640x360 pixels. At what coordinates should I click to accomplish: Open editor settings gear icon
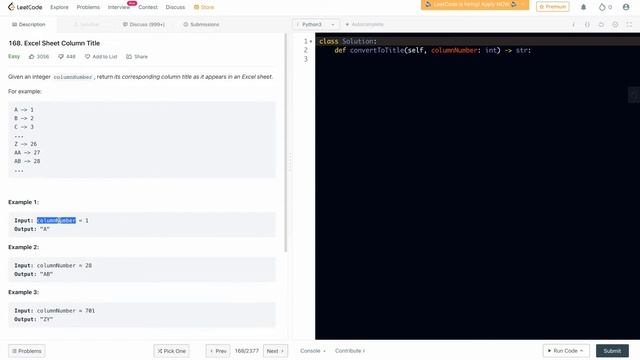(615, 24)
